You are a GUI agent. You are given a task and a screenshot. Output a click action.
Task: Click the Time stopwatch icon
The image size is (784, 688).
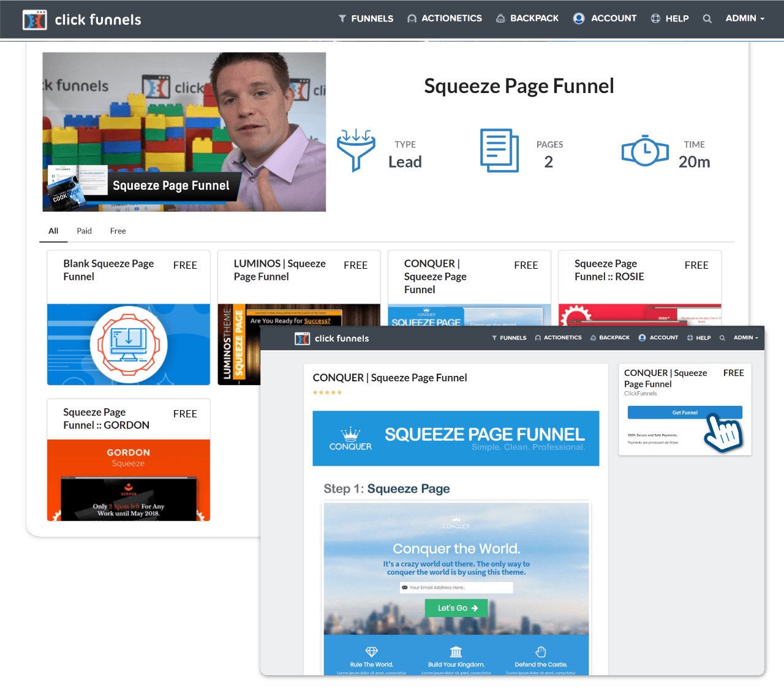(x=644, y=151)
